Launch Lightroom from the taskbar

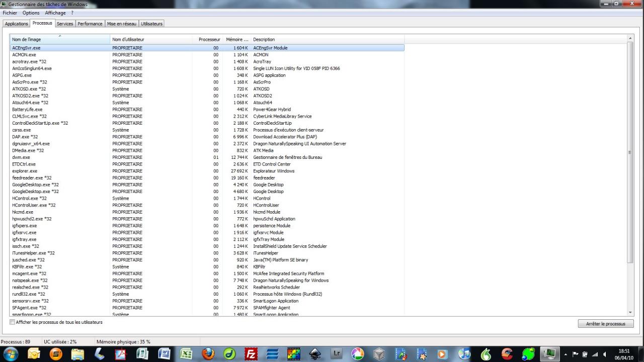click(x=337, y=354)
